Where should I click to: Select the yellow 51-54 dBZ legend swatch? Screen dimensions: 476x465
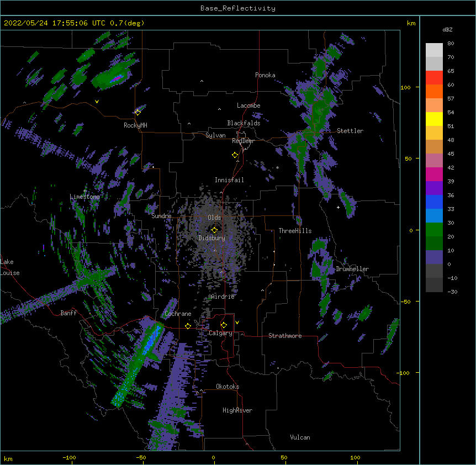click(x=434, y=119)
